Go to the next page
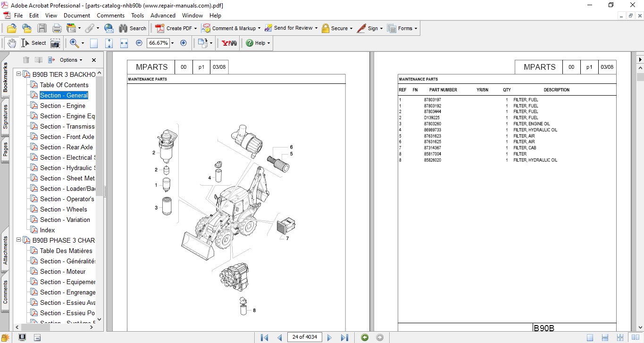644x343 pixels. pyautogui.click(x=330, y=337)
